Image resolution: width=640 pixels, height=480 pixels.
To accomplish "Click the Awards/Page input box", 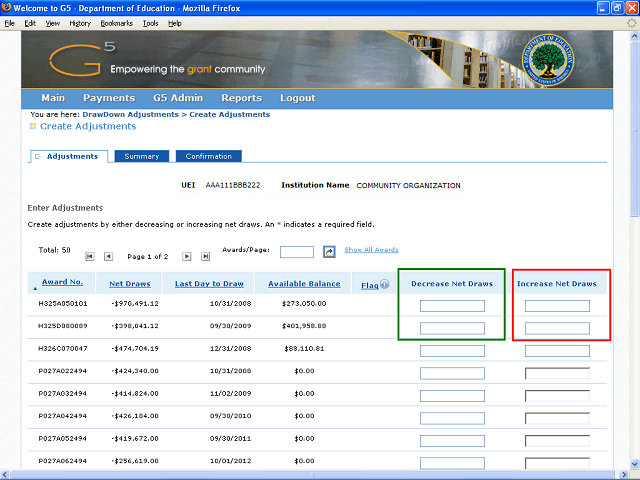I will pos(297,252).
